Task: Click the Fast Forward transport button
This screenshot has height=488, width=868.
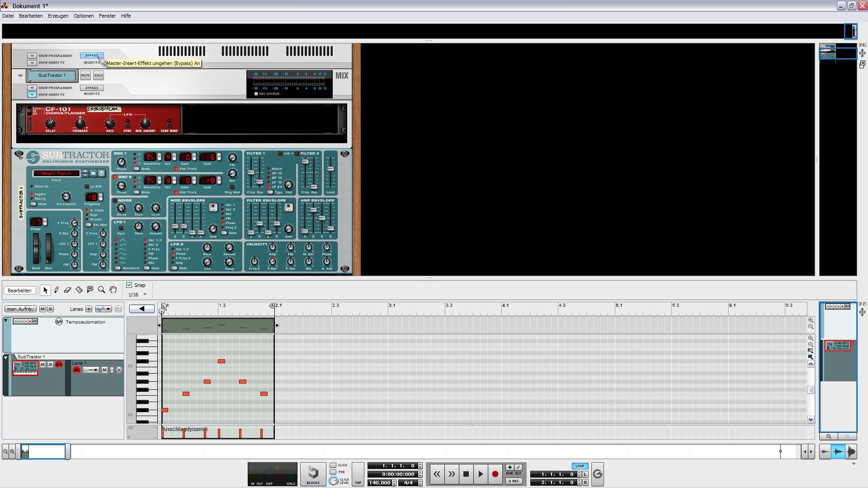Action: (x=451, y=474)
